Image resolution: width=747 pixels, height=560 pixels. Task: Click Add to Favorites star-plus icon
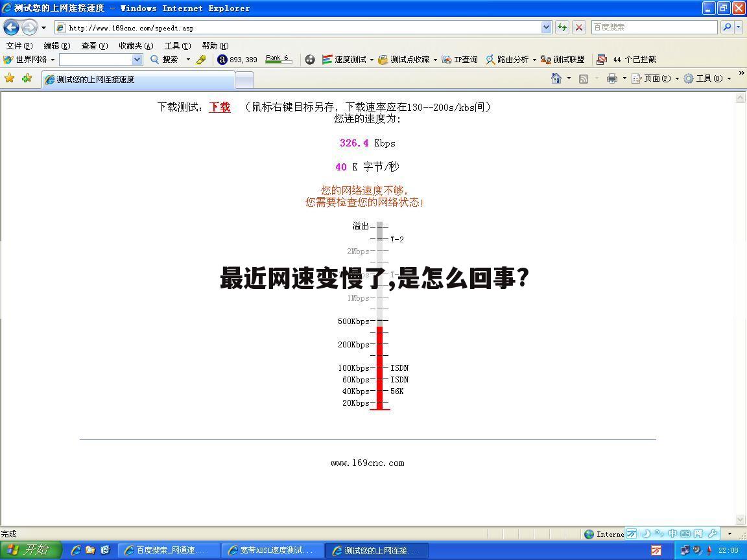[x=27, y=78]
